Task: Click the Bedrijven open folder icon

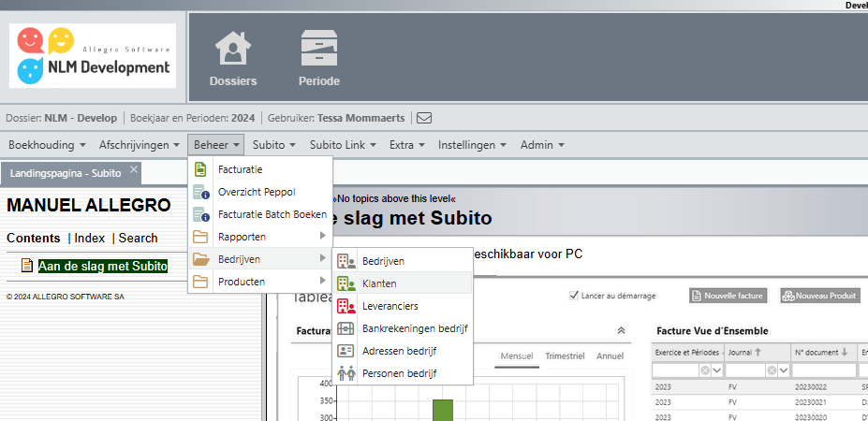Action: (201, 259)
